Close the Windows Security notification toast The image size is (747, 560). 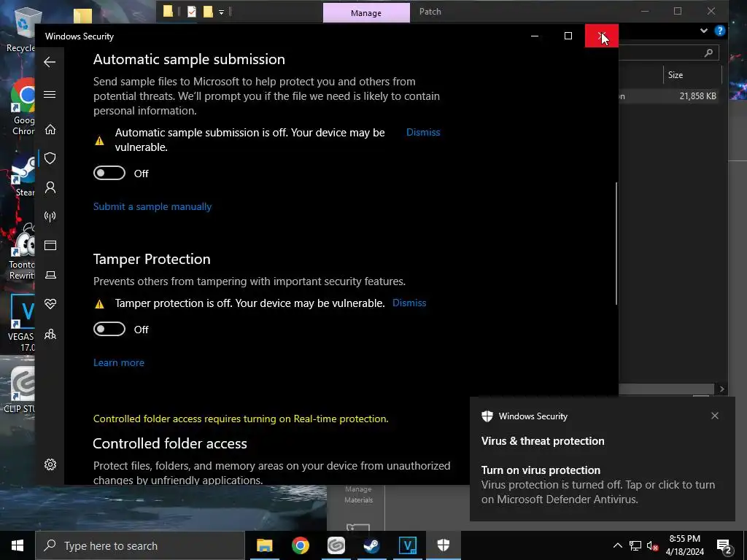point(715,416)
